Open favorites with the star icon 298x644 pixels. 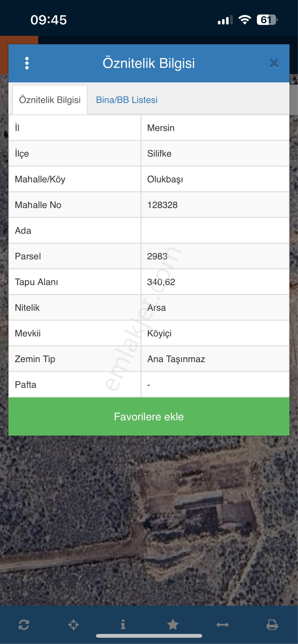[x=173, y=624]
